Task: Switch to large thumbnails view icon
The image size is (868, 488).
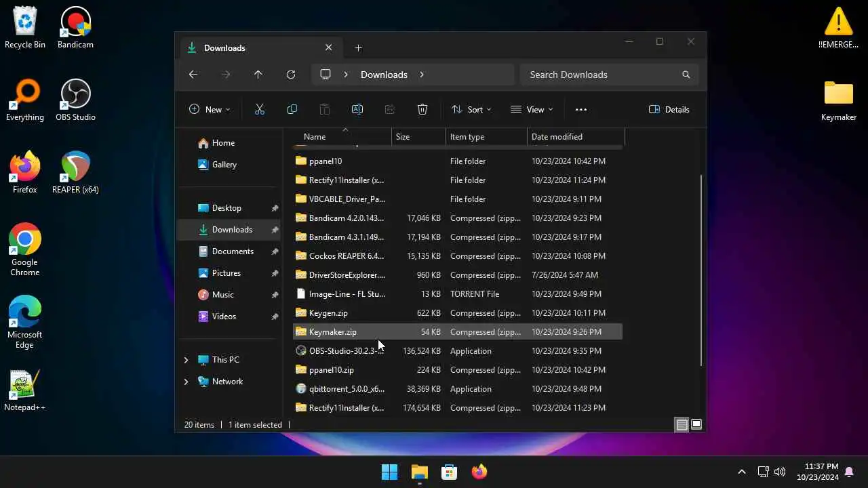Action: point(696,425)
